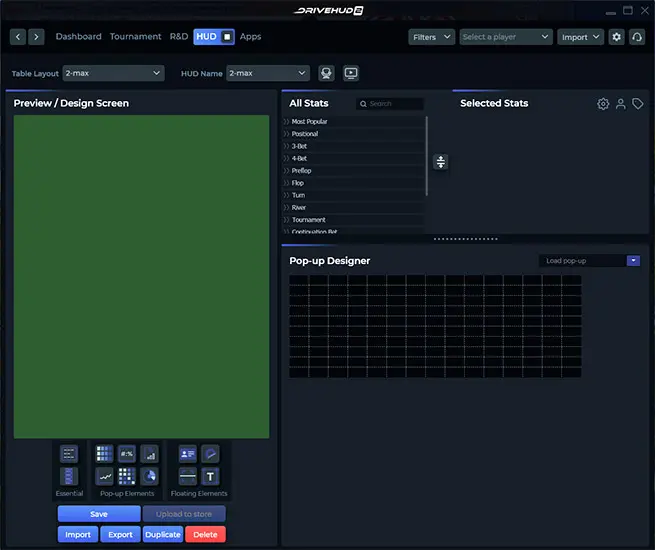
Task: Choose the line graph pop-up element
Action: pyautogui.click(x=104, y=476)
